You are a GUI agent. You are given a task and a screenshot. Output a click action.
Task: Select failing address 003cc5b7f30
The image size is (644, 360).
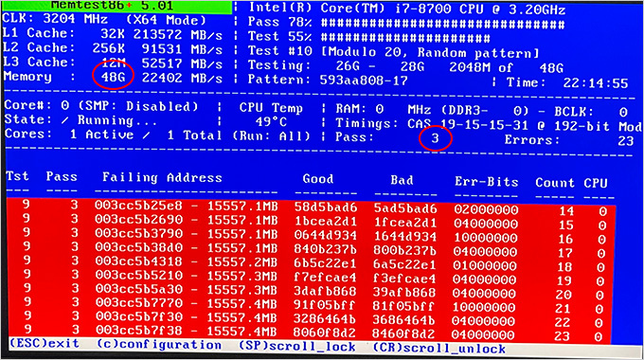click(x=138, y=316)
